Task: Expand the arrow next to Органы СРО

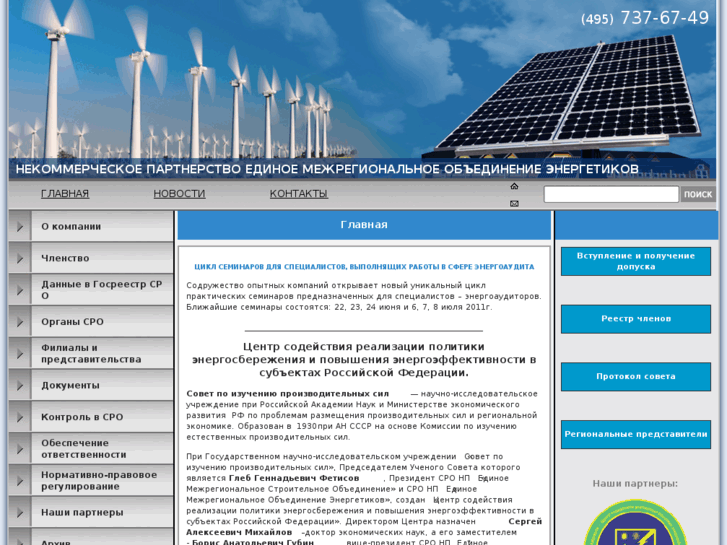Action: (20, 322)
